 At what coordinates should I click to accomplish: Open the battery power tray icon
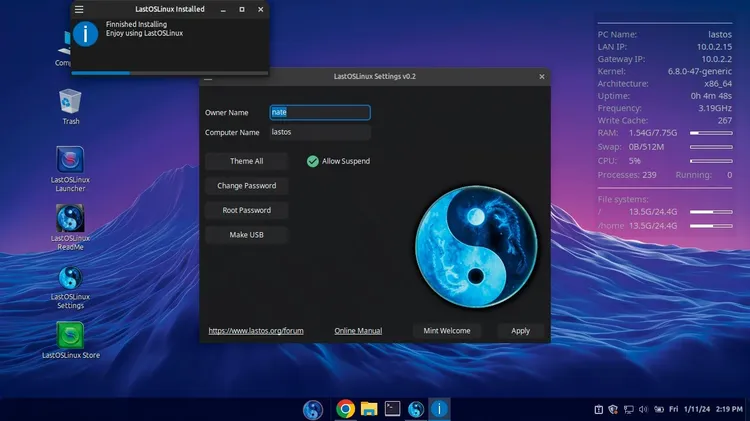coord(659,409)
